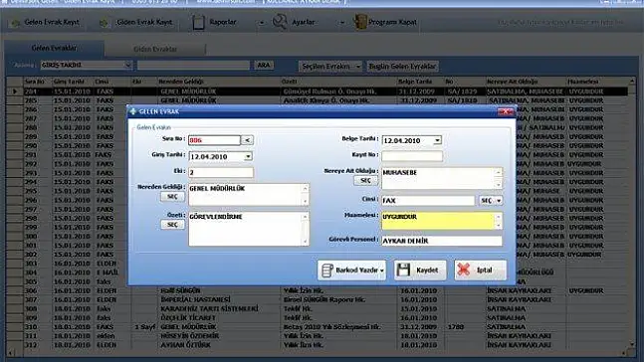Click SEÇ button under Özeti

[x=172, y=225]
